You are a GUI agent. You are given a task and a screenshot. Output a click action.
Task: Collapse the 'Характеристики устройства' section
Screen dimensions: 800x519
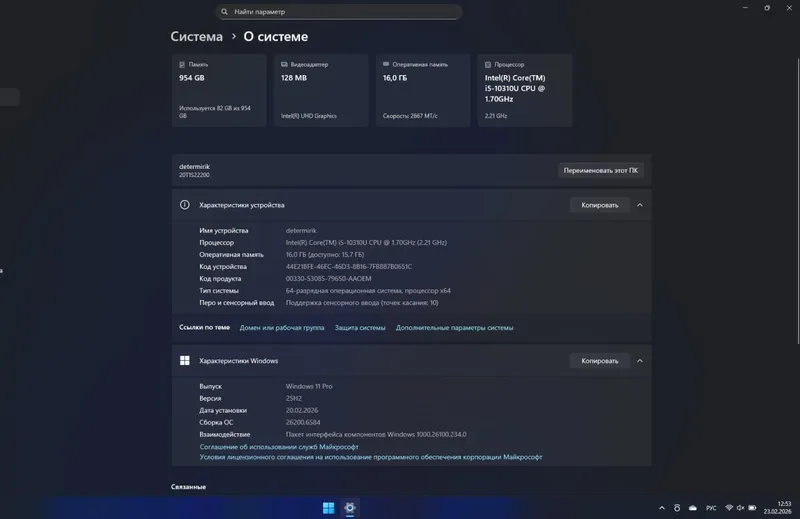[640, 205]
